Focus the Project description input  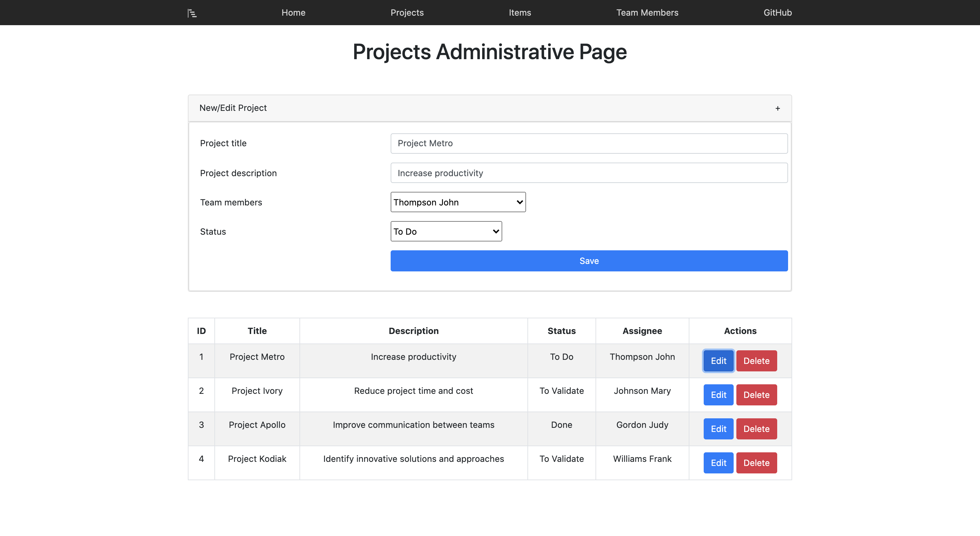[589, 173]
